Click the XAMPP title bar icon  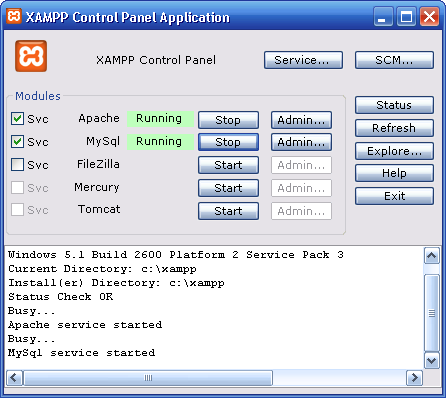(x=14, y=16)
